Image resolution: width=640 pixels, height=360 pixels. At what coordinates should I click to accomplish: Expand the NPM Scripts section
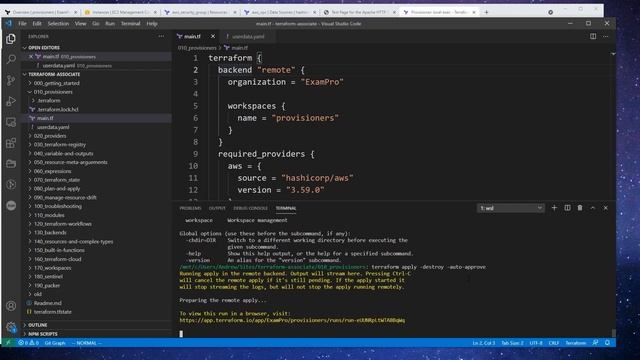(x=42, y=334)
